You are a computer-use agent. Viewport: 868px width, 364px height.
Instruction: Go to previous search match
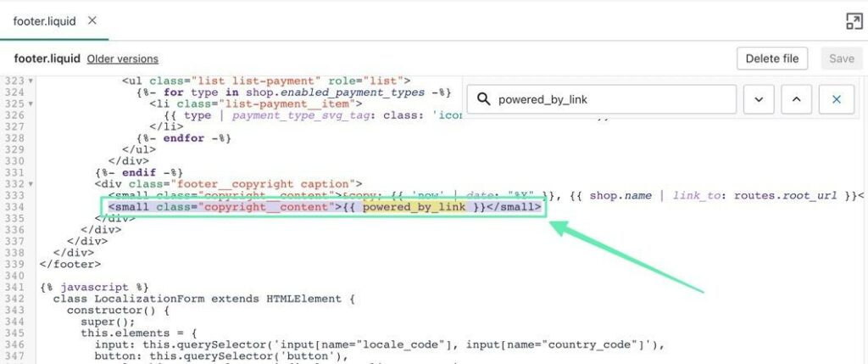(x=796, y=100)
